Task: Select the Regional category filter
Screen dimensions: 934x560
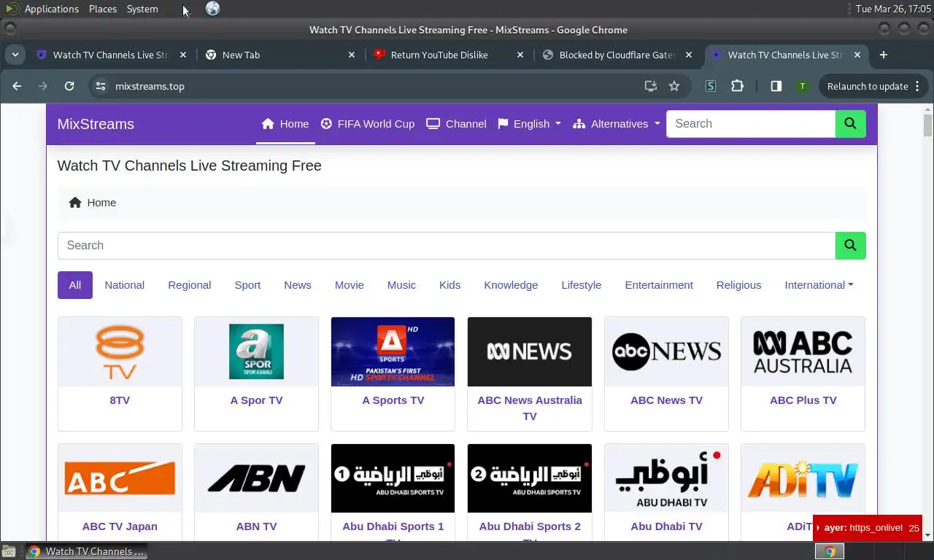Action: click(190, 285)
